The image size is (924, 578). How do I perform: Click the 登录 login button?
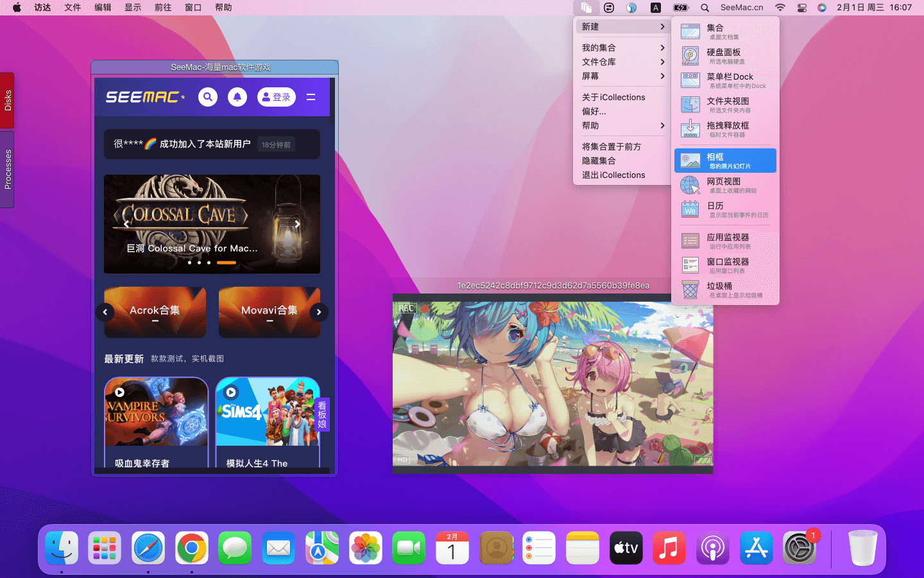pyautogui.click(x=277, y=97)
